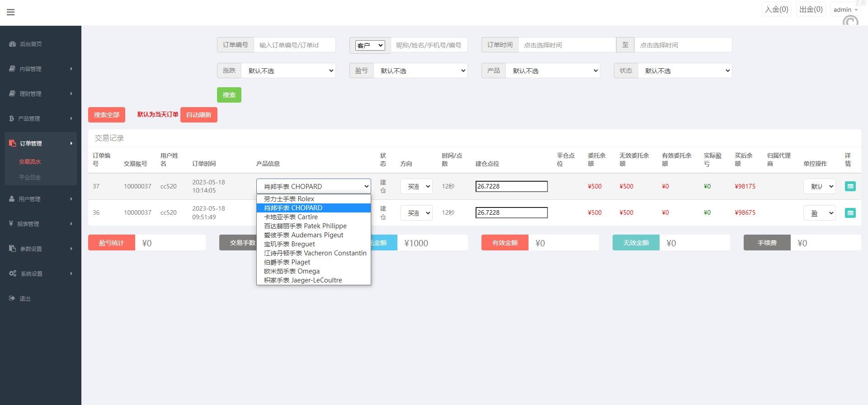Click the green 搜索 button
Viewport: 868px width, 405px height.
(229, 95)
